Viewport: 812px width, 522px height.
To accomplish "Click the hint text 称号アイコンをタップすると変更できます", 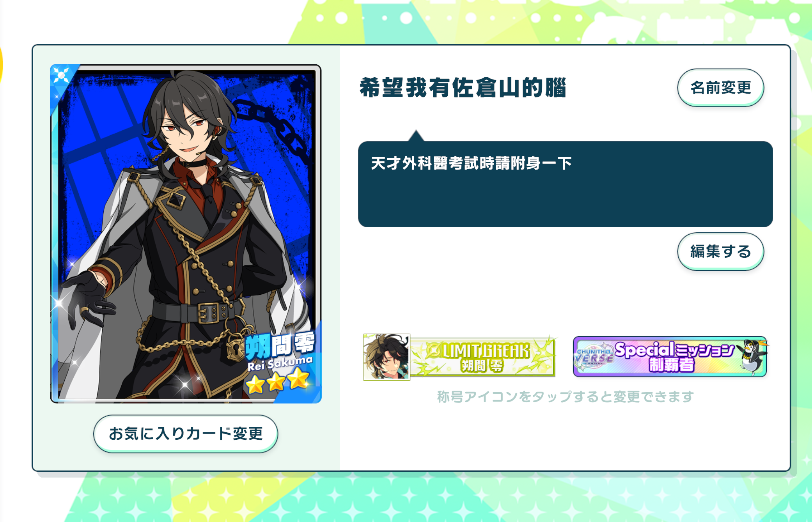I will [x=565, y=397].
